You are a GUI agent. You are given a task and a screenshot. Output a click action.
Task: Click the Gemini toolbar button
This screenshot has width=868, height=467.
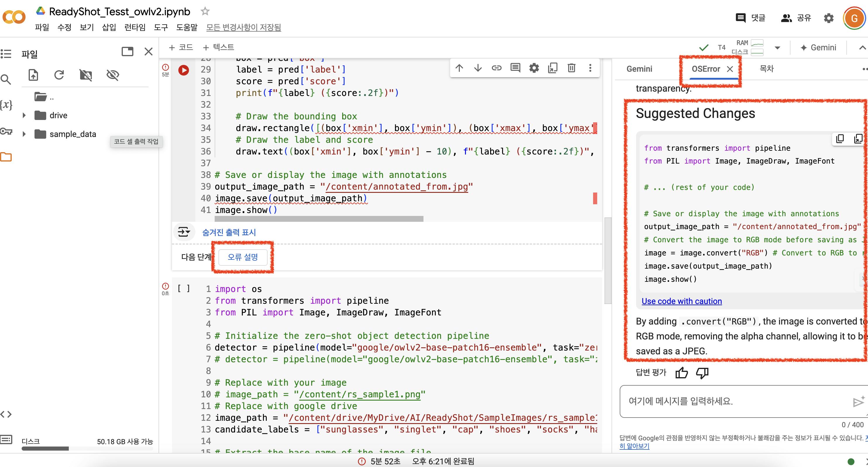[x=819, y=48]
